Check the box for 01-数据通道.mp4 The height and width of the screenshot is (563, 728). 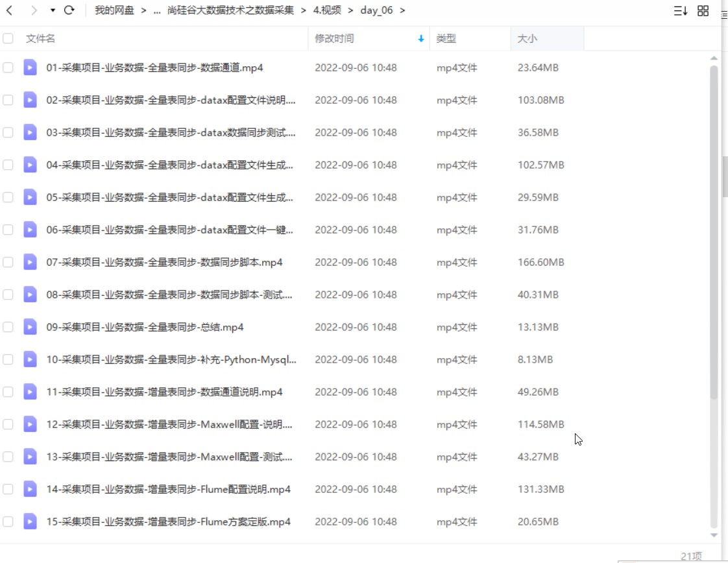pos(8,67)
